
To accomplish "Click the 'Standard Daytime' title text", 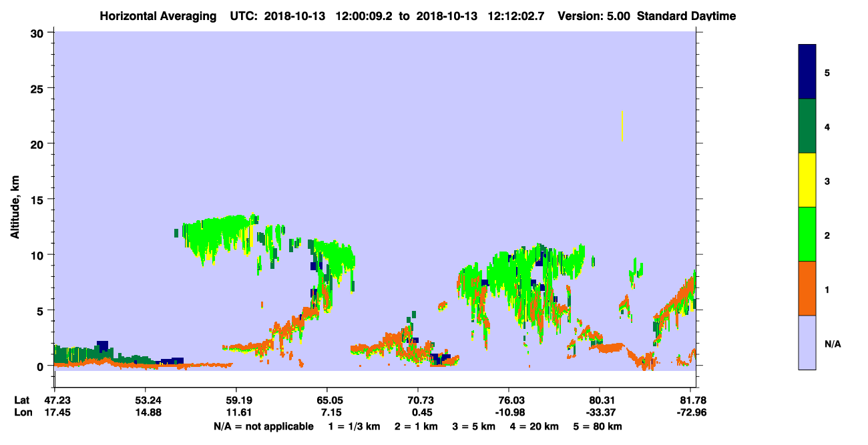I will [686, 16].
